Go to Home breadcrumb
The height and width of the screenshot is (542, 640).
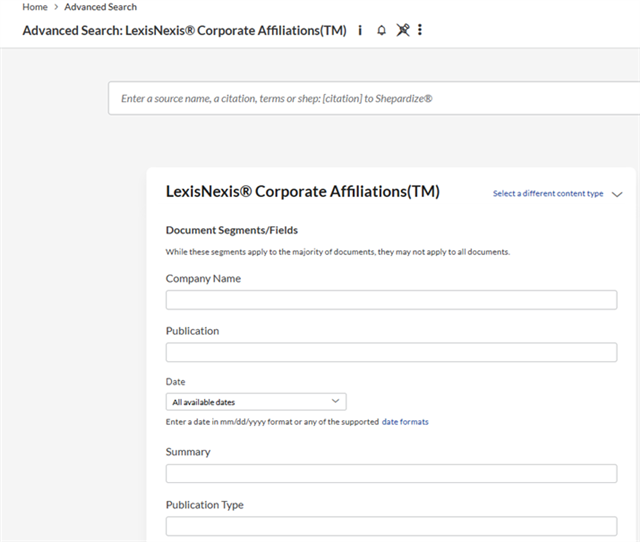pos(34,7)
